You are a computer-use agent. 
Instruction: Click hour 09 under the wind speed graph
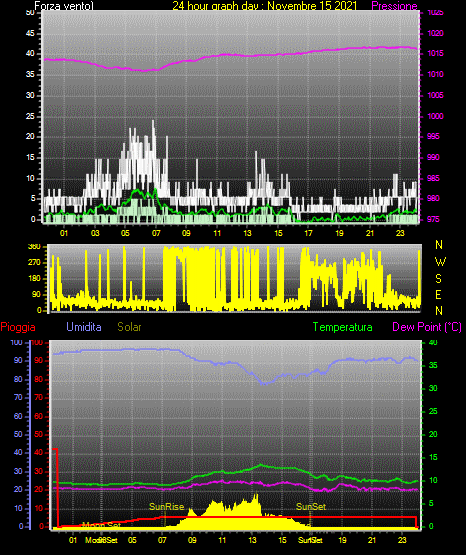click(x=186, y=233)
